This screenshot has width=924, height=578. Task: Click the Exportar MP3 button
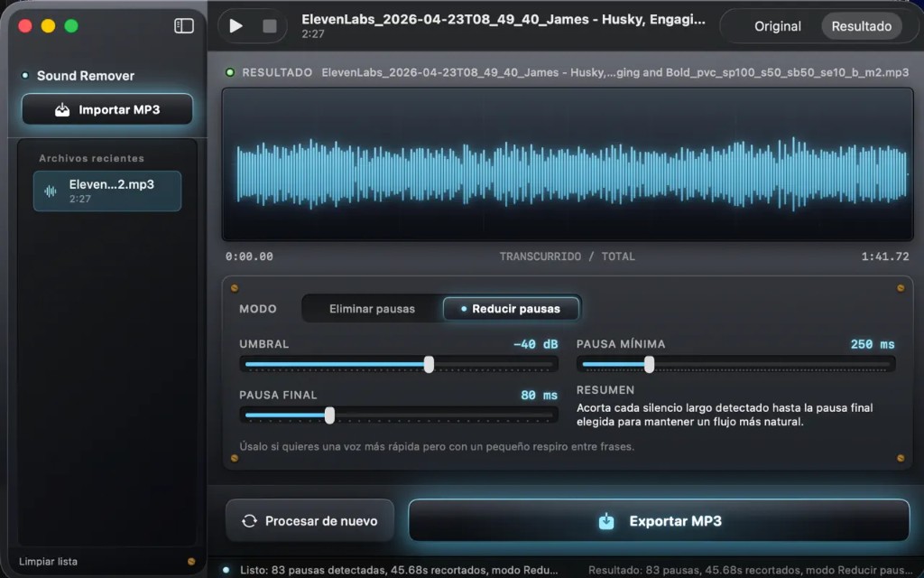pyautogui.click(x=659, y=521)
